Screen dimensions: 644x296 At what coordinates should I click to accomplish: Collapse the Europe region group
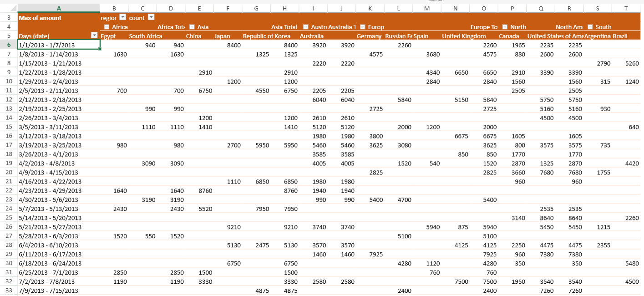(x=363, y=27)
